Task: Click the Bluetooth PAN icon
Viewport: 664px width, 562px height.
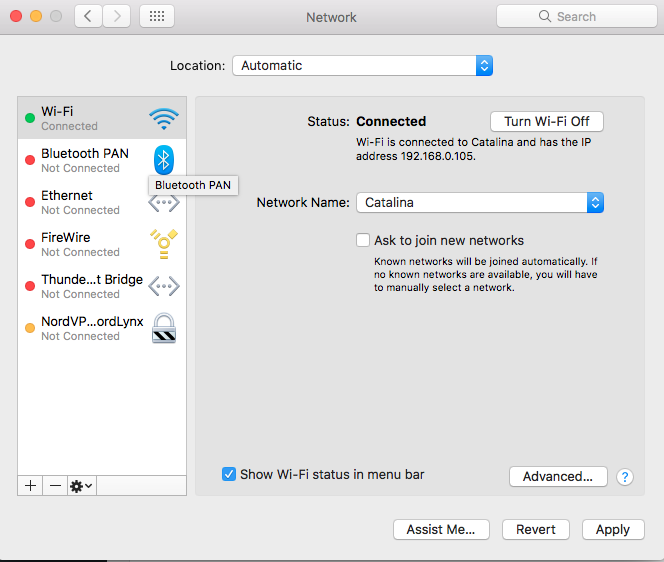Action: coord(163,159)
